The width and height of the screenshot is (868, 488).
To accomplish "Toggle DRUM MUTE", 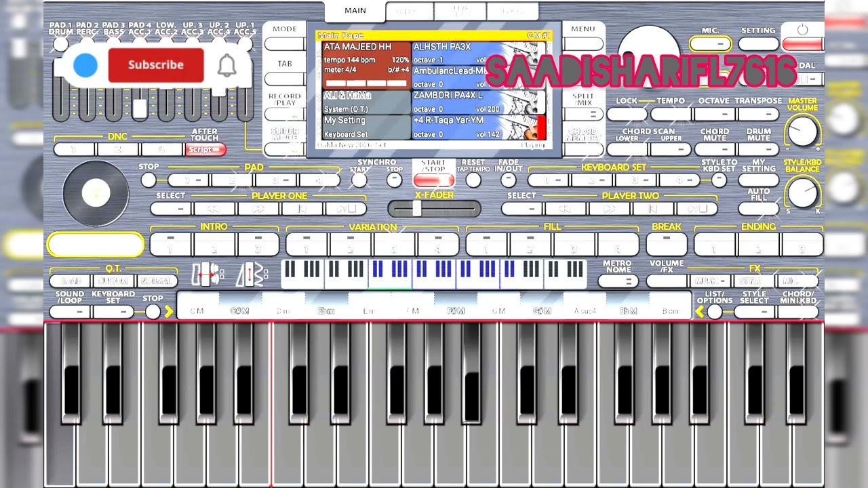I will click(758, 148).
